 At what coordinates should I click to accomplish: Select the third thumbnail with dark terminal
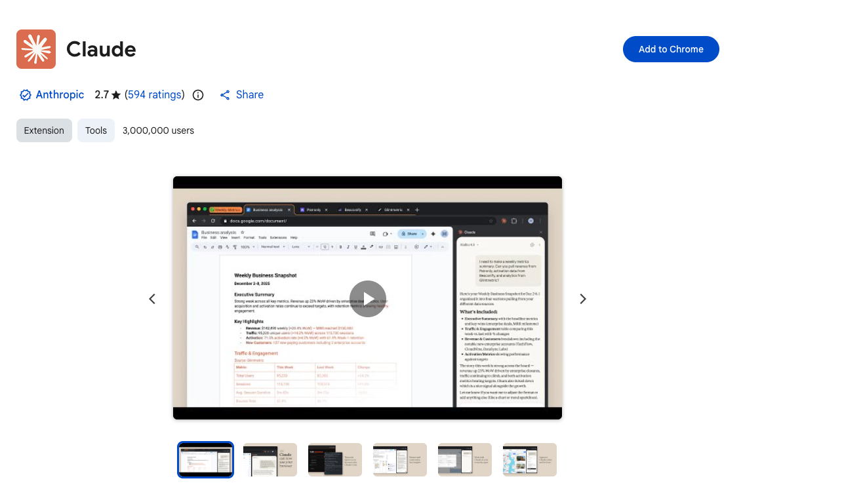coord(335,459)
